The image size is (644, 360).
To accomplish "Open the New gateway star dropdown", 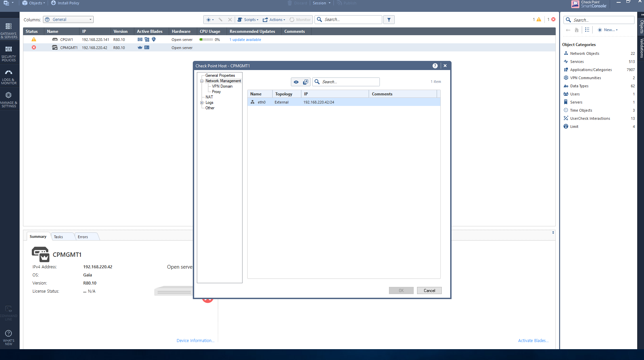I will (x=210, y=20).
